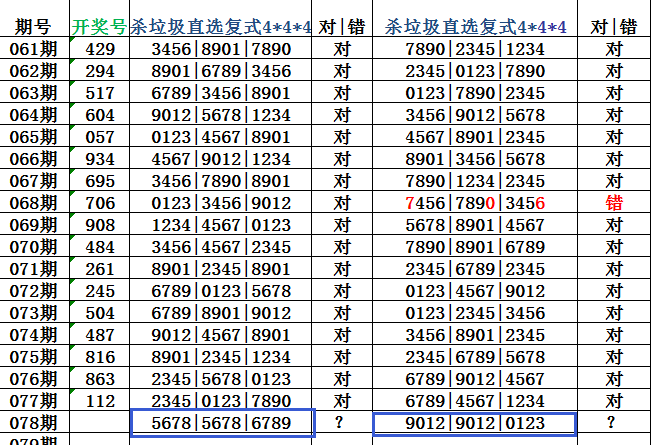Click cell 7890|1234|2345
This screenshot has width=651, height=445.
click(475, 180)
